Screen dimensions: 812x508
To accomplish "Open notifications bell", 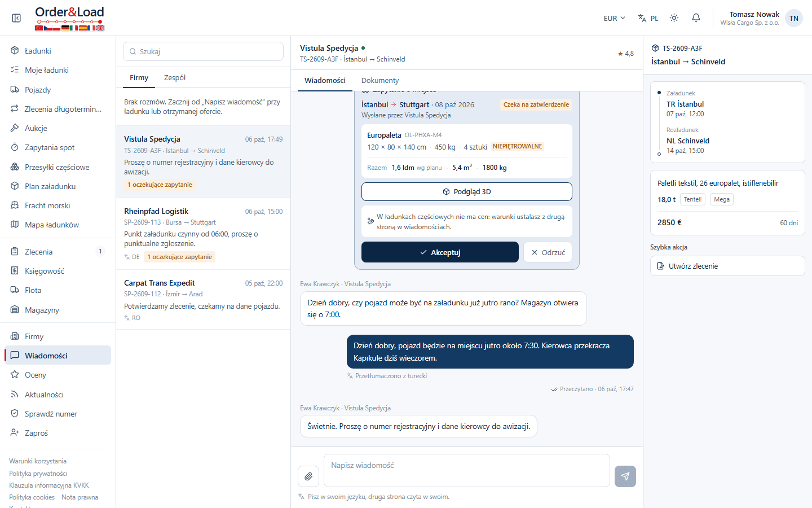I will [696, 18].
